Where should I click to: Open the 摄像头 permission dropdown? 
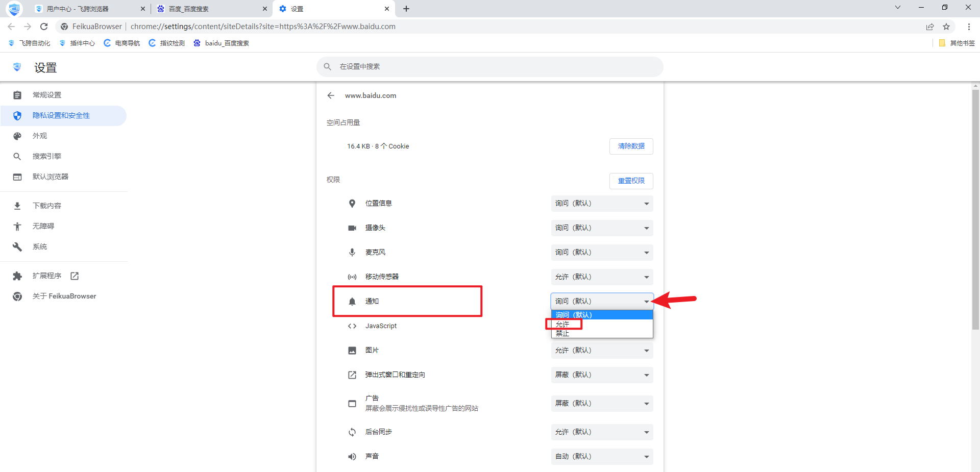(x=602, y=228)
